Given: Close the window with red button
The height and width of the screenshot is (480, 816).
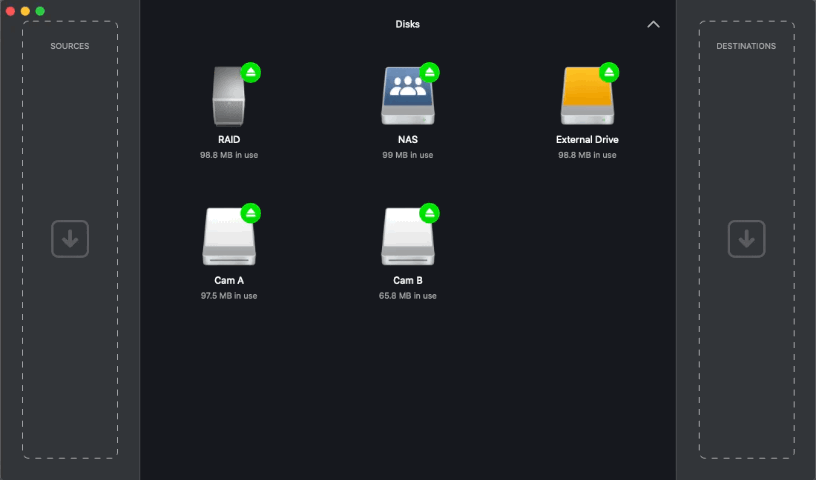Looking at the screenshot, I should (x=10, y=11).
